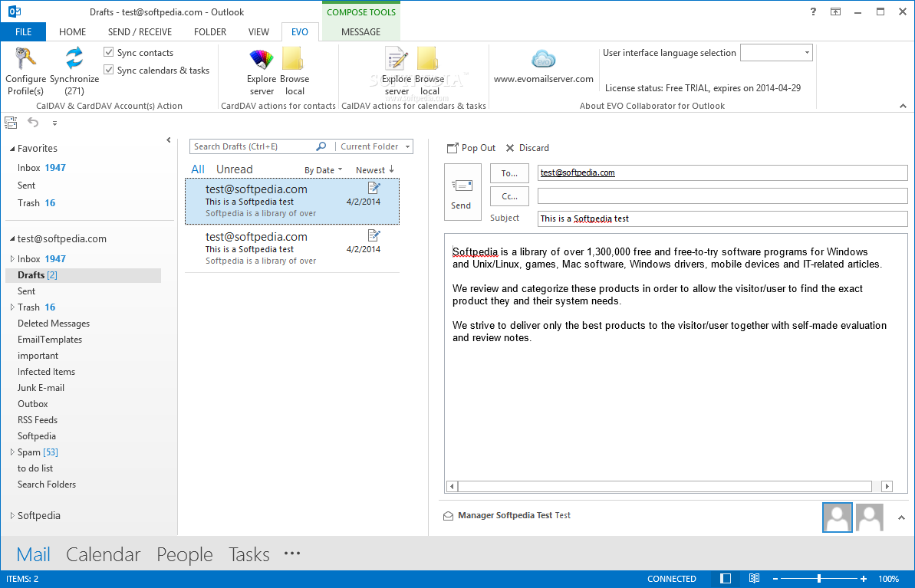Click the message body horizontal scrollbar
This screenshot has width=915, height=588.
(665, 487)
